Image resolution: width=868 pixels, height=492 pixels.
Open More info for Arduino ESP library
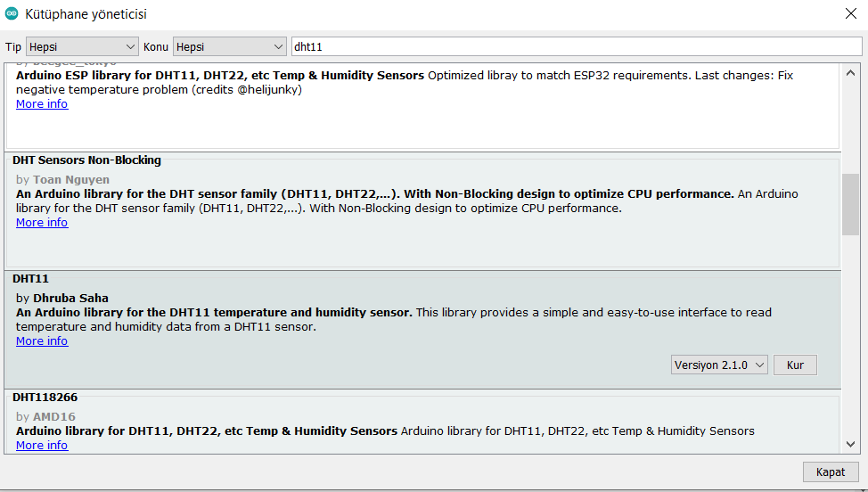[42, 104]
